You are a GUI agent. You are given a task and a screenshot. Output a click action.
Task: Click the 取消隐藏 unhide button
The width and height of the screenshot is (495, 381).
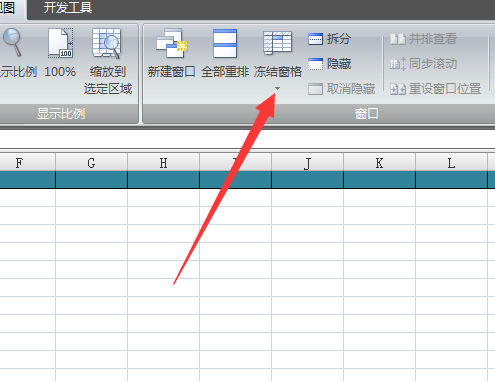click(342, 89)
